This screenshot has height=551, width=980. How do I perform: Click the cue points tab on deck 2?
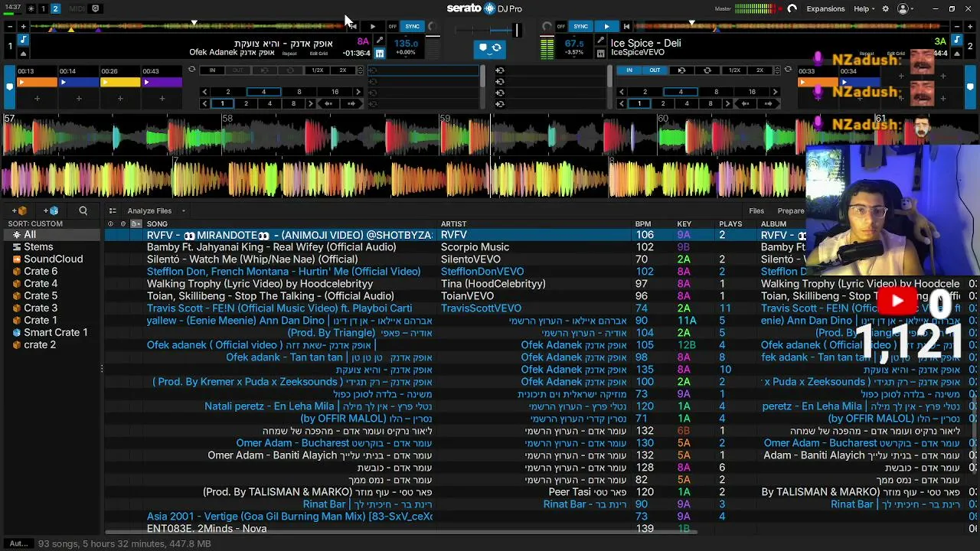pyautogui.click(x=970, y=86)
